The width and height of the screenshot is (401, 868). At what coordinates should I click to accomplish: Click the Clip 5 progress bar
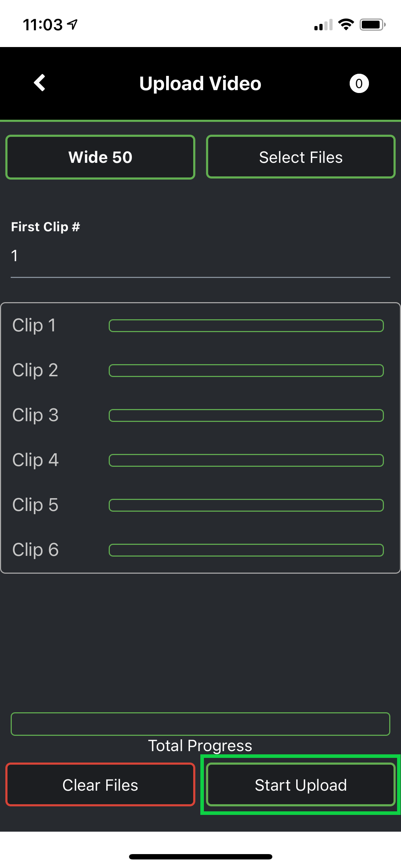tap(246, 505)
